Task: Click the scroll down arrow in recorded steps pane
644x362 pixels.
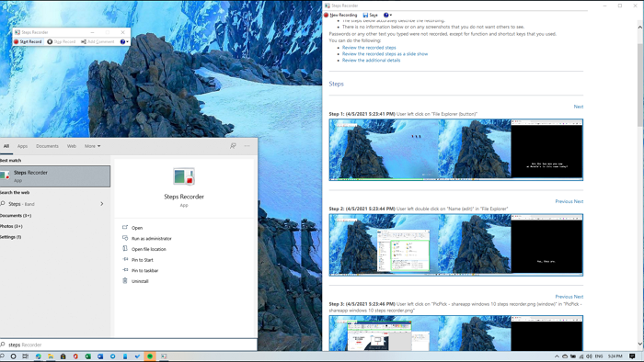Action: click(x=640, y=344)
